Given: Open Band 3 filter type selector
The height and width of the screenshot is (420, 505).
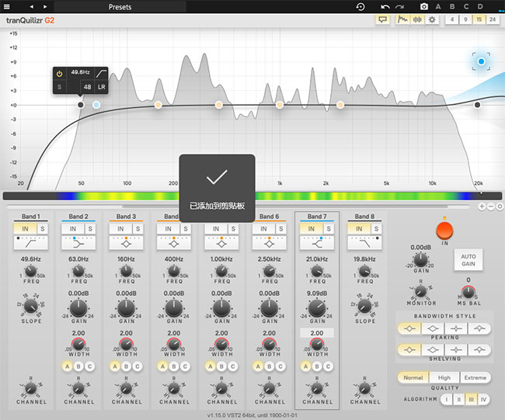Looking at the screenshot, I should [126, 243].
